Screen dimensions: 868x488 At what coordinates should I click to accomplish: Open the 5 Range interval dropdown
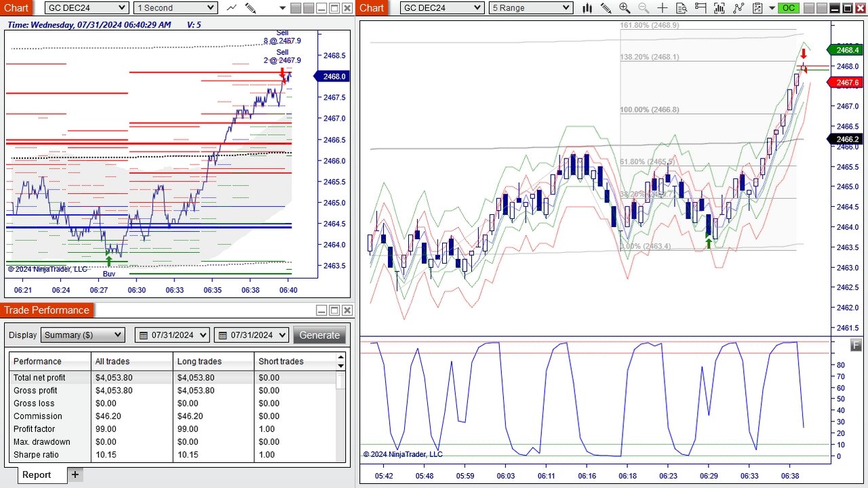pos(531,8)
